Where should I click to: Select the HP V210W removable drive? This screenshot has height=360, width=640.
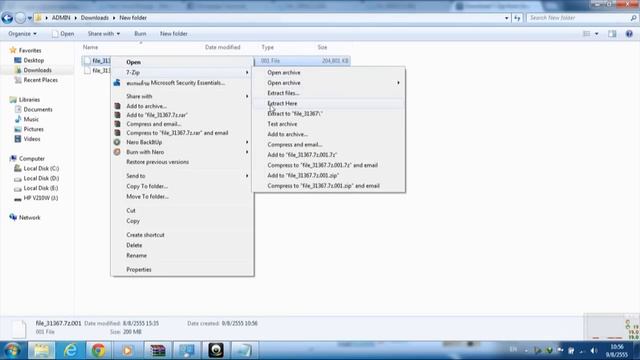[x=40, y=198]
